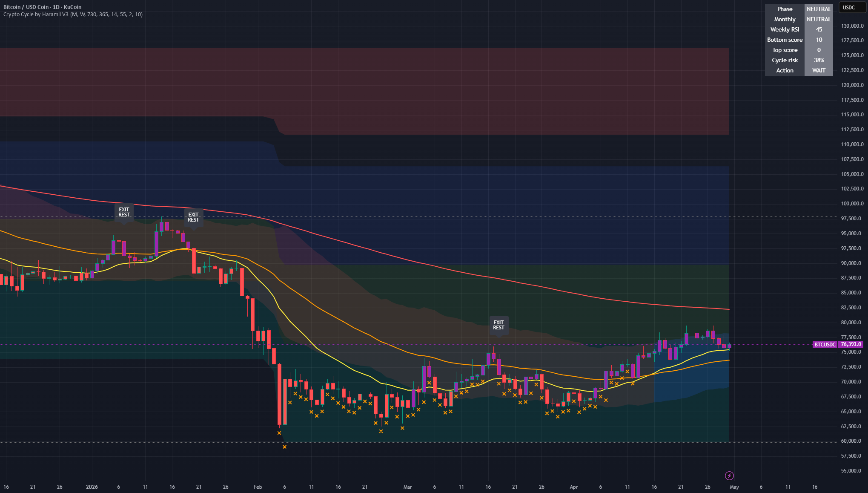The height and width of the screenshot is (493, 868).
Task: Click the BTCUSDC price label tag
Action: 825,344
